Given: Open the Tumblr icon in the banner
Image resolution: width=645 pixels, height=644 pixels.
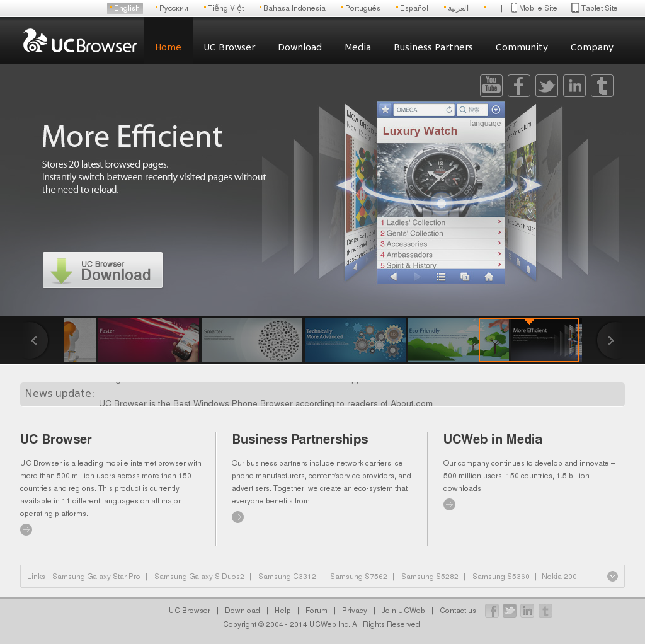Looking at the screenshot, I should pos(602,86).
